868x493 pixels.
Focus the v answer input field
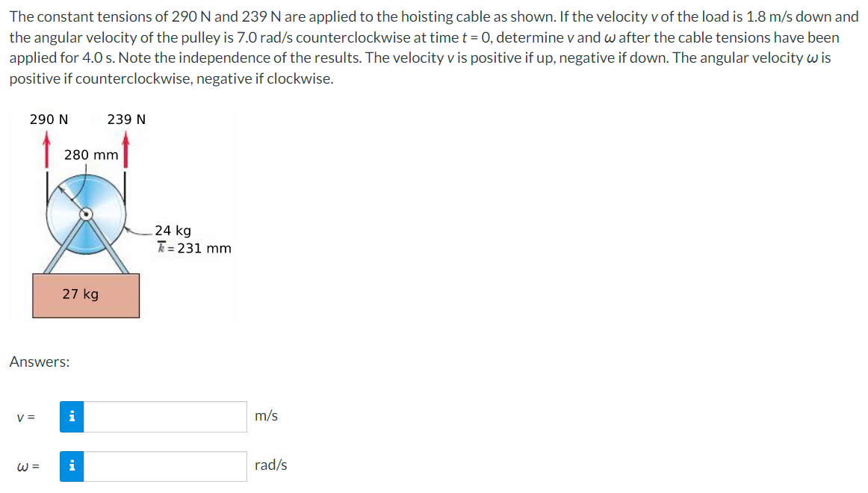pyautogui.click(x=165, y=417)
